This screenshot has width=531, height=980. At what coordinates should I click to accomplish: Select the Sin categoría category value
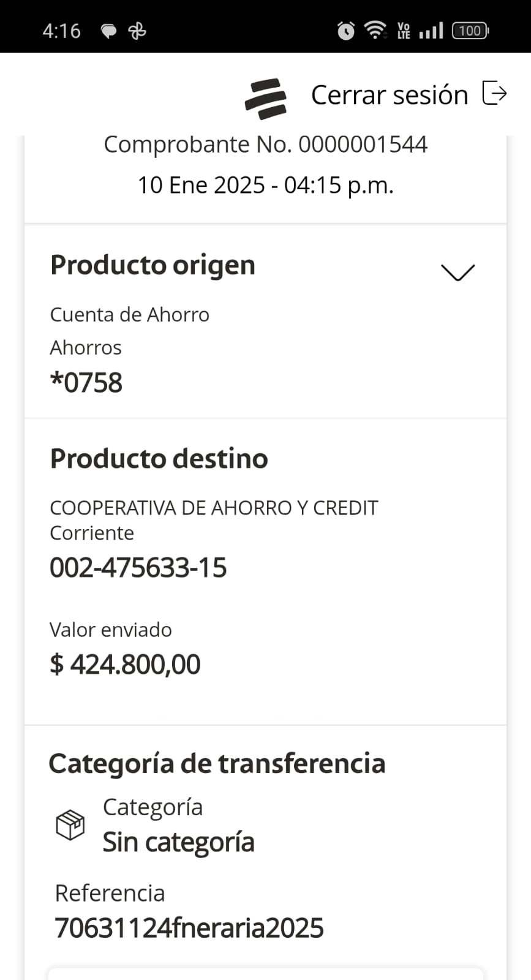[178, 842]
